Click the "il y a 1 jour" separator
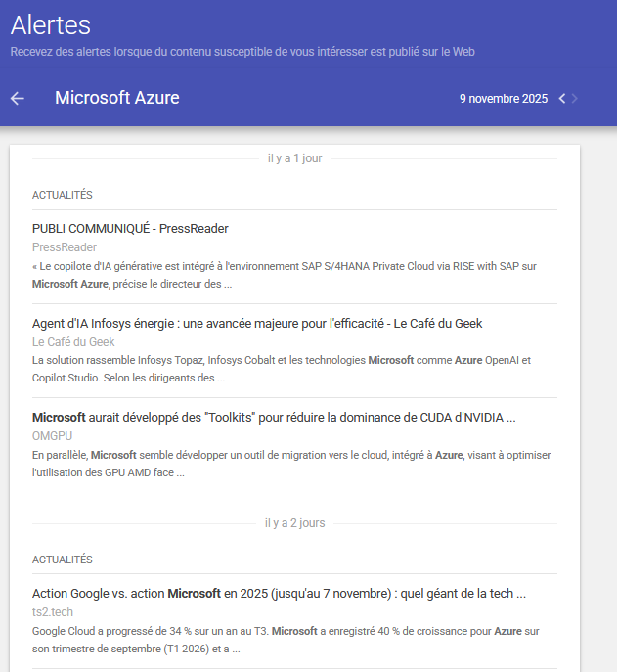 tap(294, 158)
